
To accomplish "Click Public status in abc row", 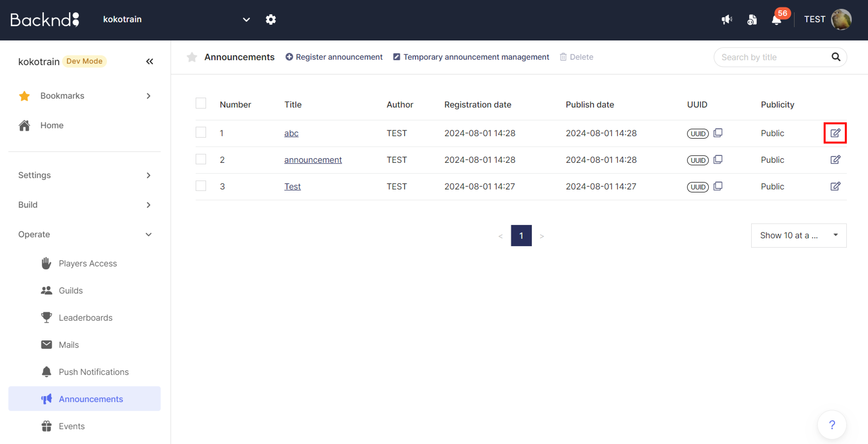I will tap(772, 133).
